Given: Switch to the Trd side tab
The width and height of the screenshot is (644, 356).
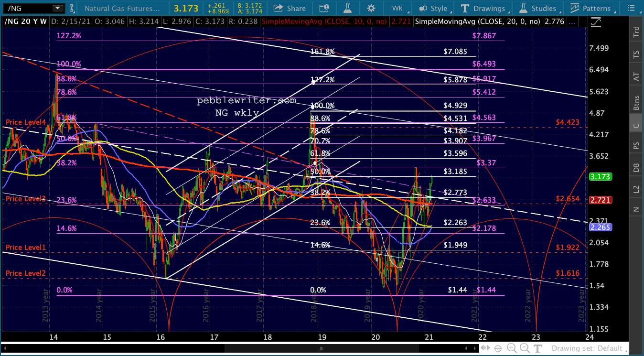Looking at the screenshot, I should [636, 32].
